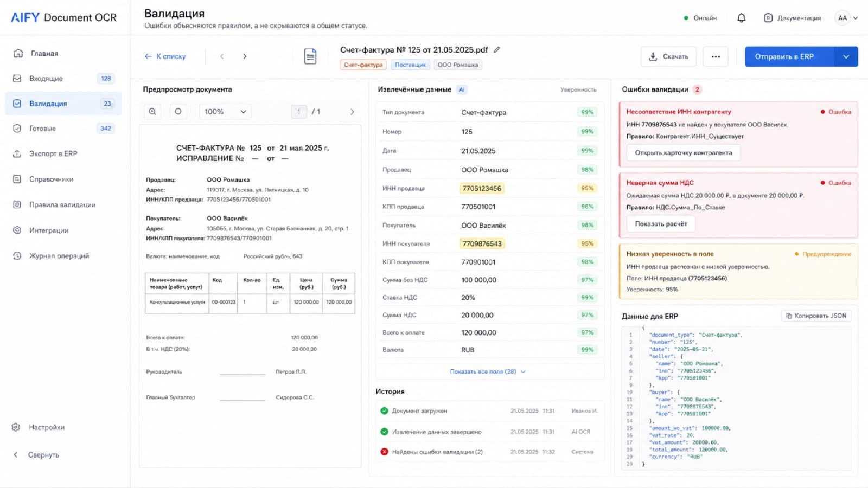Click the Готовые shield icon

click(x=17, y=129)
